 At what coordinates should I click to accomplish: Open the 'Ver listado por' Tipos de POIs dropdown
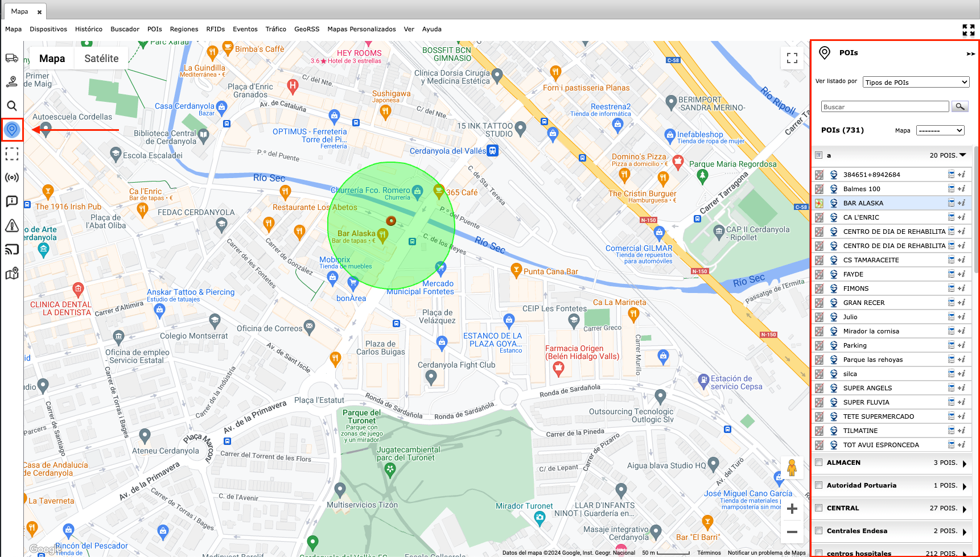coord(916,82)
